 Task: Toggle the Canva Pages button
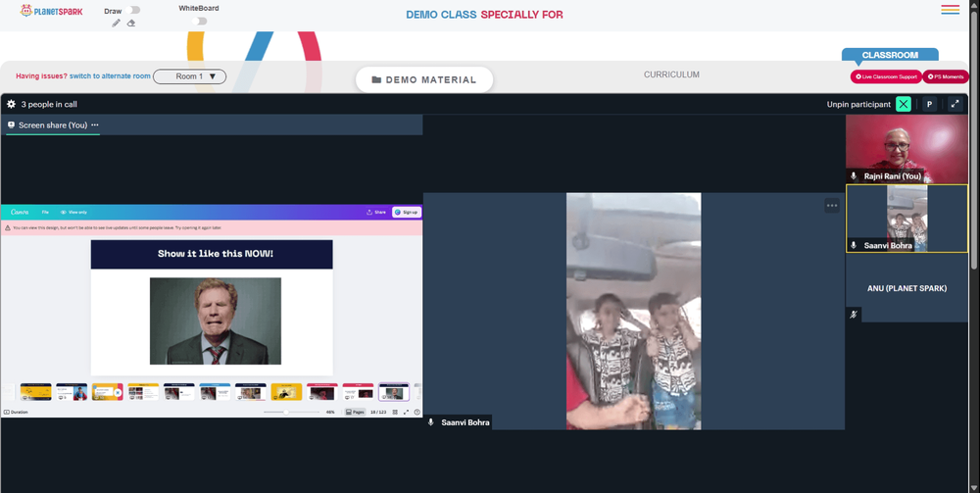pos(355,413)
